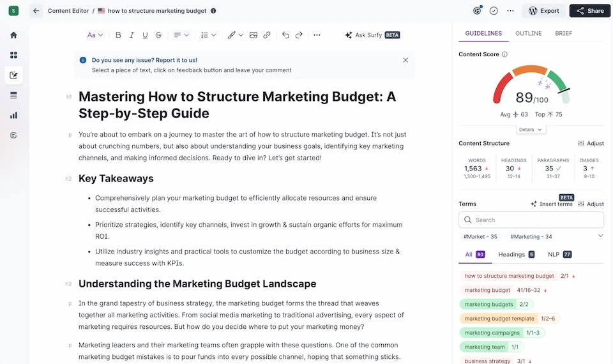Viewport: 613px width, 364px height.
Task: Click the terms Search field
Action: pos(531,220)
